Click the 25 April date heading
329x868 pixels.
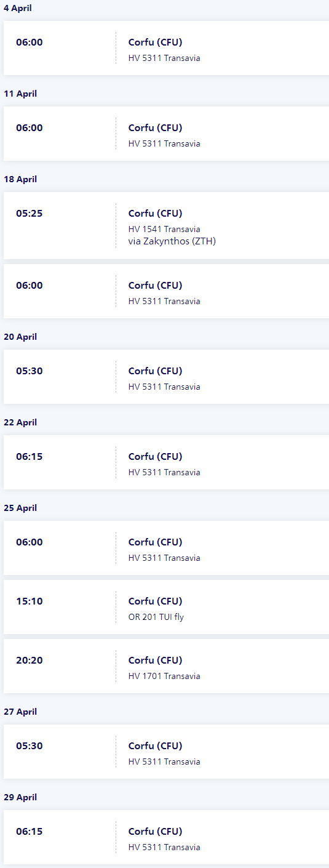point(20,508)
